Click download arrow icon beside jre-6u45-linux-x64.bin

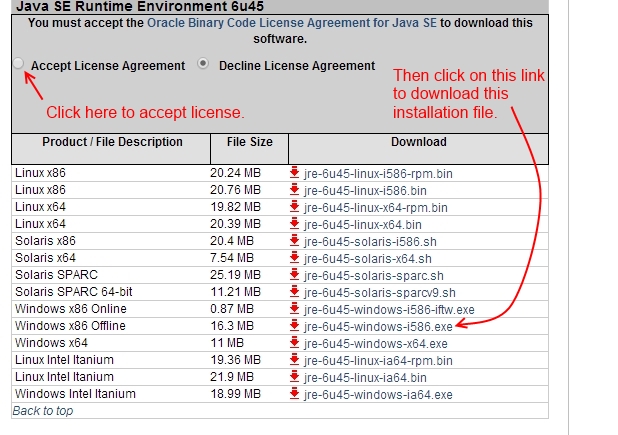(294, 223)
